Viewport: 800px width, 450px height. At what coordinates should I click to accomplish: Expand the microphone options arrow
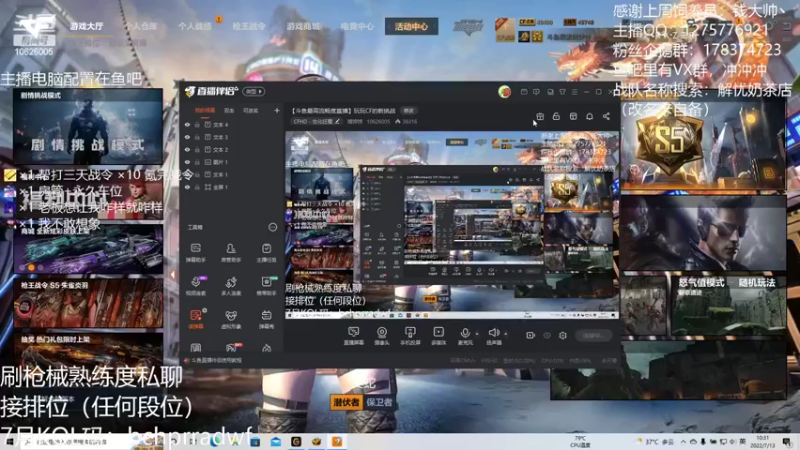click(x=477, y=334)
